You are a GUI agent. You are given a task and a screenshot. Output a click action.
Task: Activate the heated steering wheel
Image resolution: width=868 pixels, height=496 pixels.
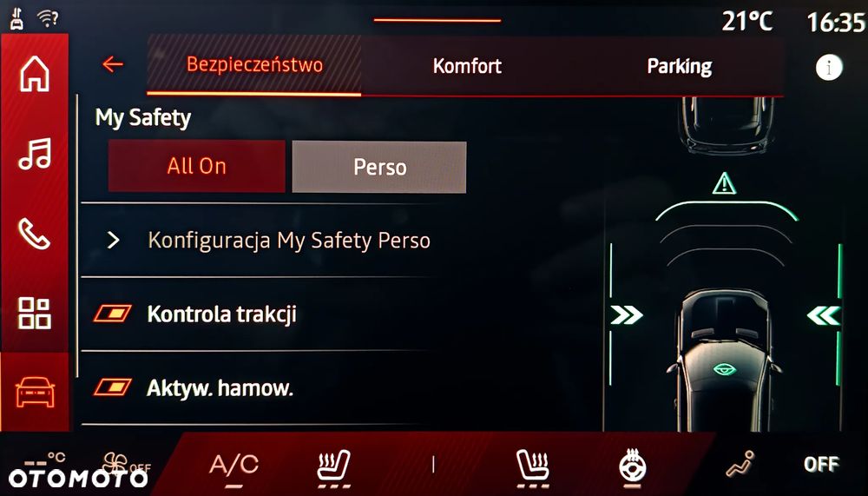pos(632,466)
